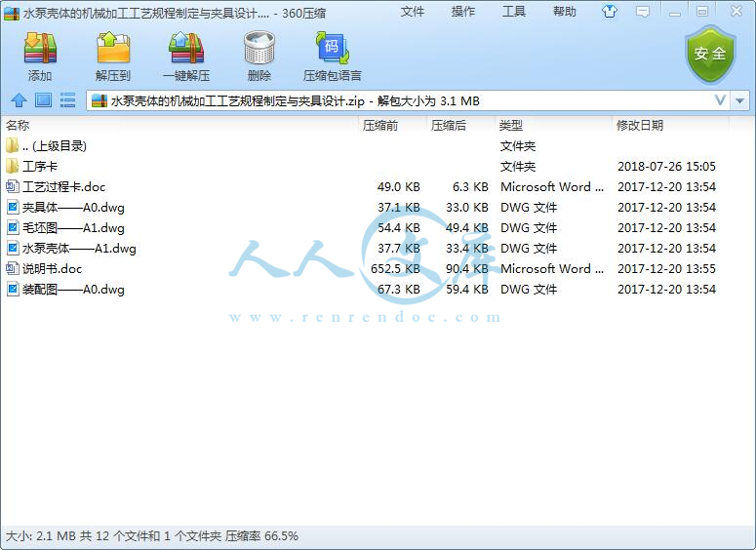Click the status bar size and ratio summary text
The height and width of the screenshot is (550, 756).
(151, 536)
